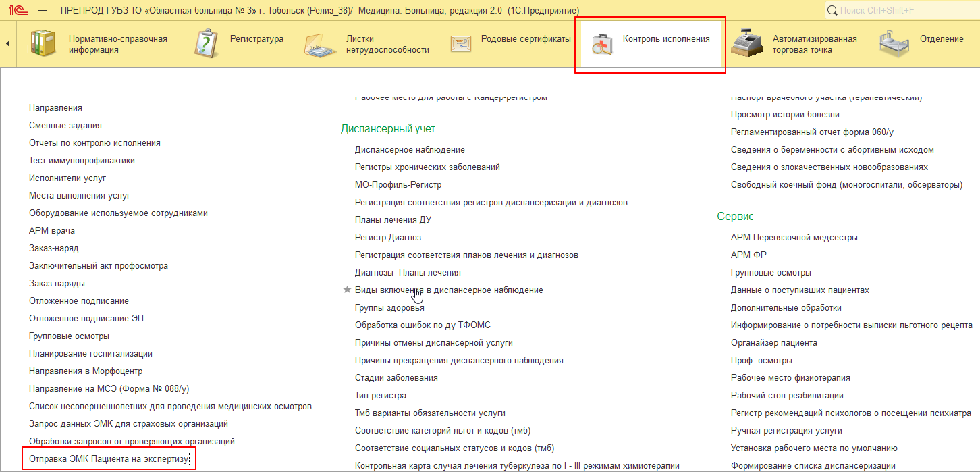
Task: Open the Планирование госпитализации link
Action: click(90, 354)
